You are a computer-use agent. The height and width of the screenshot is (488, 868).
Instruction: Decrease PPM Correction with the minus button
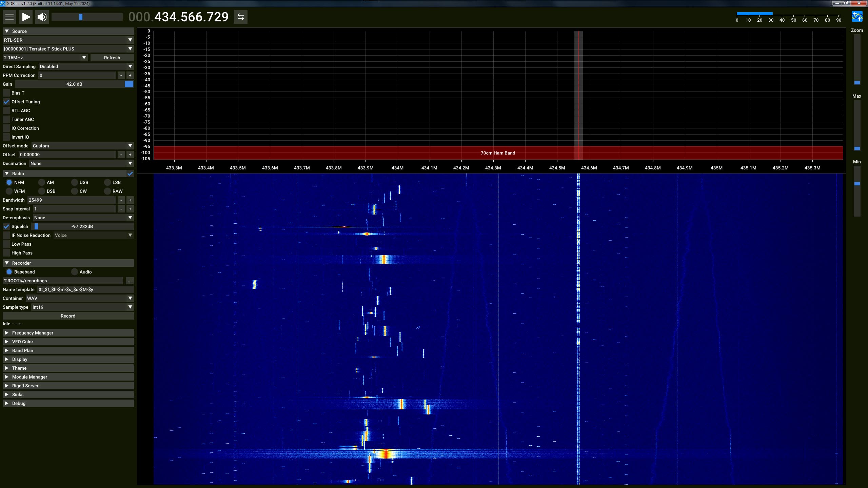[121, 75]
